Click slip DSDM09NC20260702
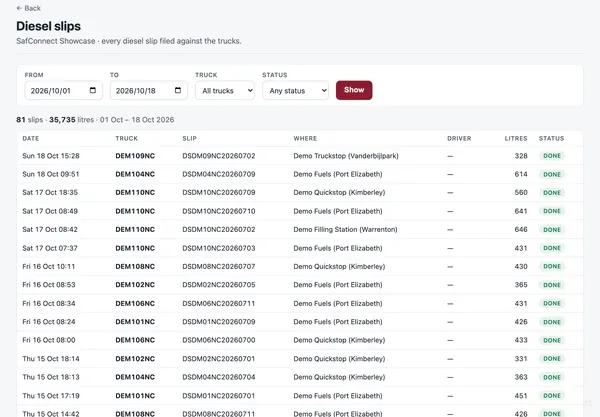This screenshot has height=417, width=600. 219,156
